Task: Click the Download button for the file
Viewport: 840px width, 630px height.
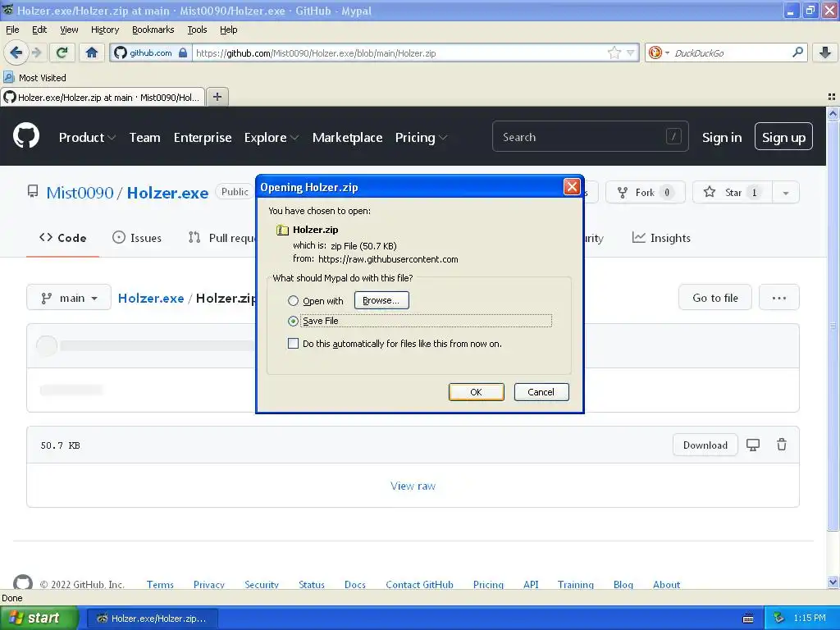Action: [705, 445]
